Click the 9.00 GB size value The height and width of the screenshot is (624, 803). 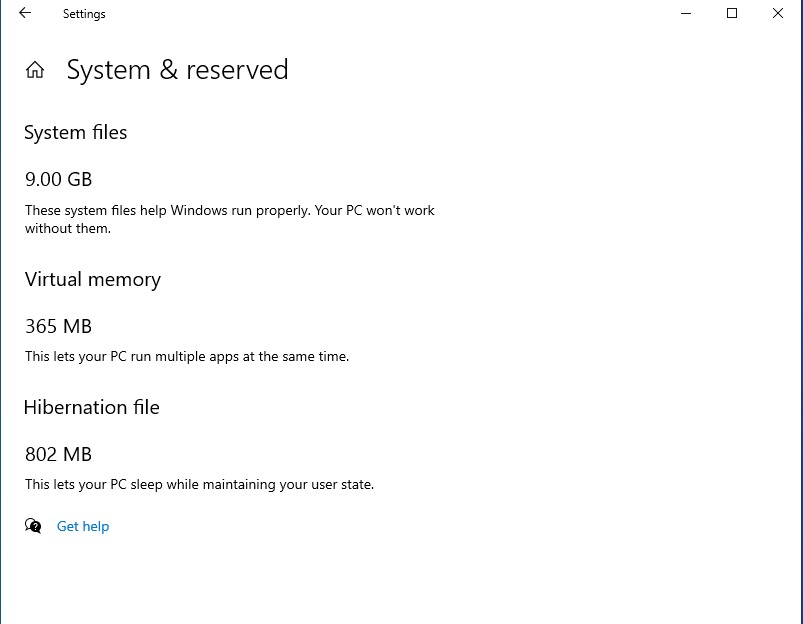[58, 180]
